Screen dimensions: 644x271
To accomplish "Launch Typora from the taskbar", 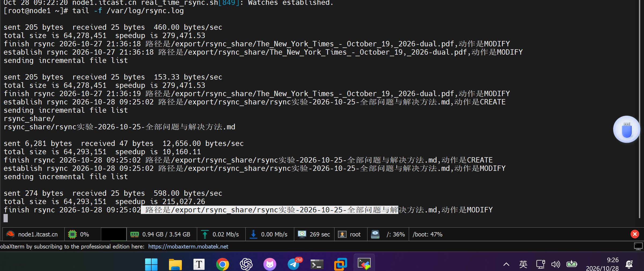I will [x=199, y=264].
